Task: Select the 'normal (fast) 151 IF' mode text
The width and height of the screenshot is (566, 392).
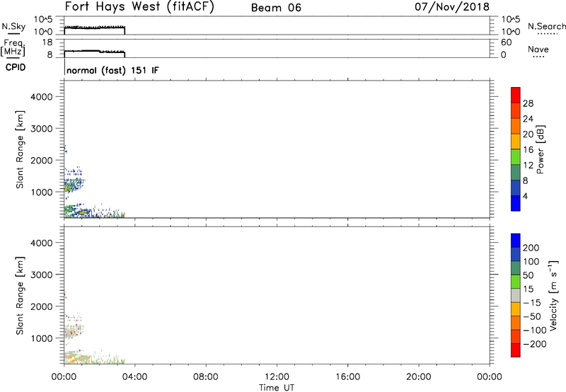Action: [x=112, y=70]
